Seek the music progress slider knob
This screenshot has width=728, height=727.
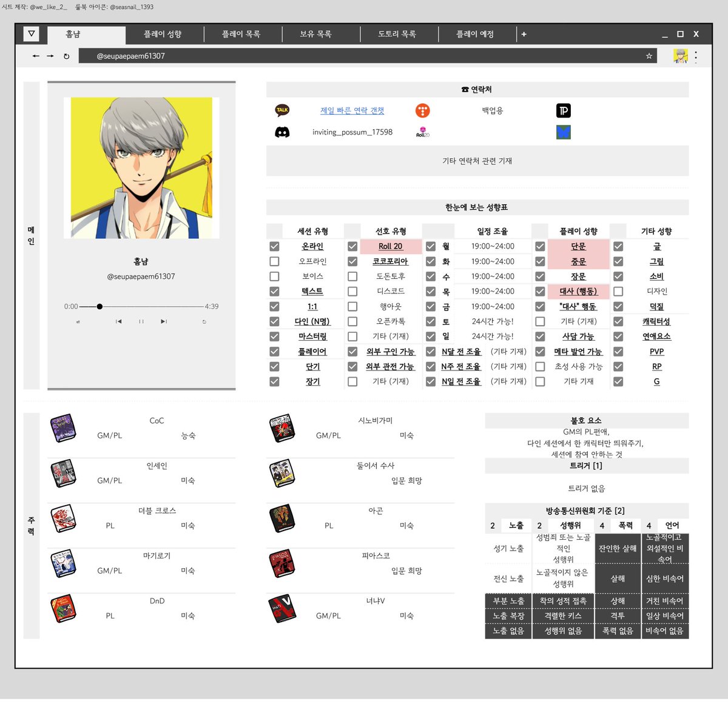pyautogui.click(x=99, y=306)
